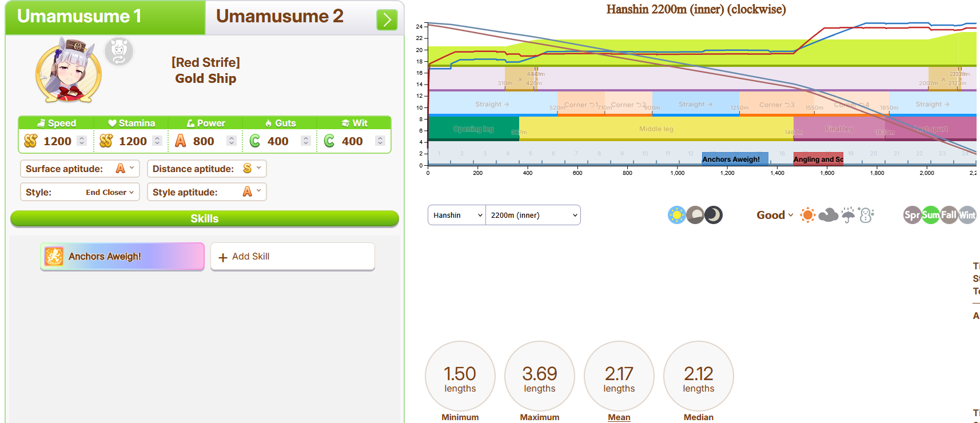Click the Mean lengths link

tap(619, 417)
